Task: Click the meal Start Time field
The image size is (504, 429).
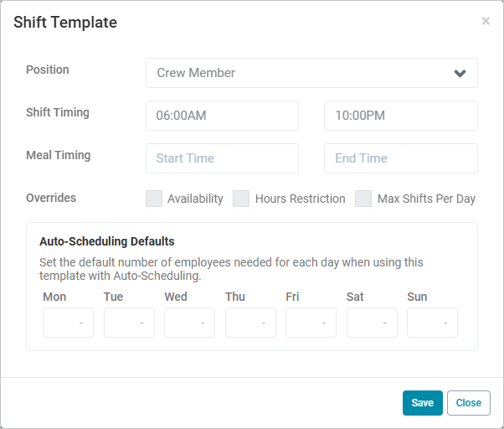Action: (222, 158)
